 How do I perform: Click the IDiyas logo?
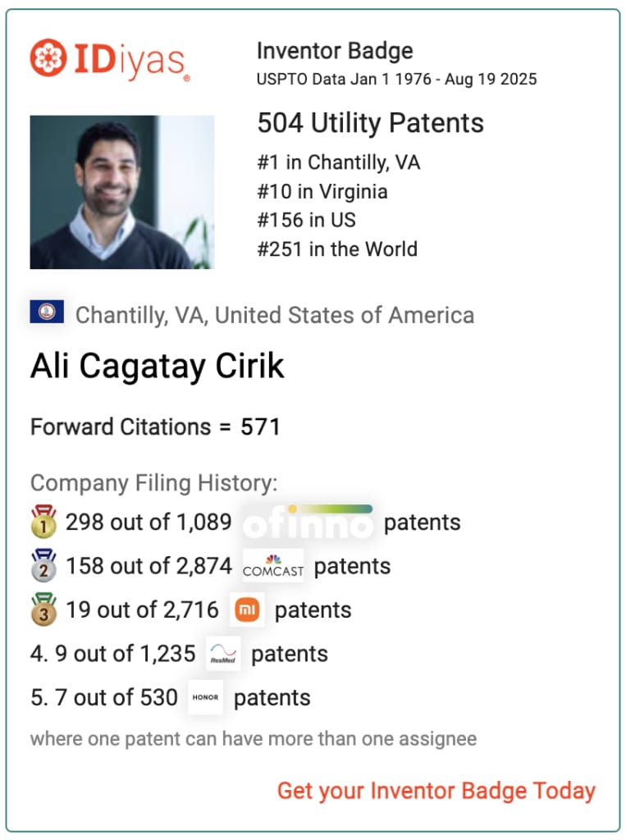110,60
